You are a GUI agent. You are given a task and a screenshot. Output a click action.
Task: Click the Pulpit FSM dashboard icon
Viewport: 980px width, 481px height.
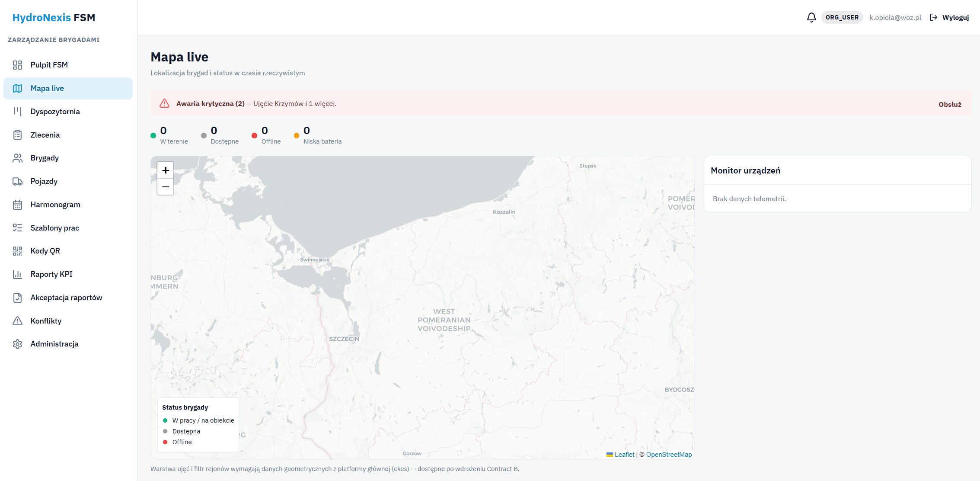click(x=17, y=65)
